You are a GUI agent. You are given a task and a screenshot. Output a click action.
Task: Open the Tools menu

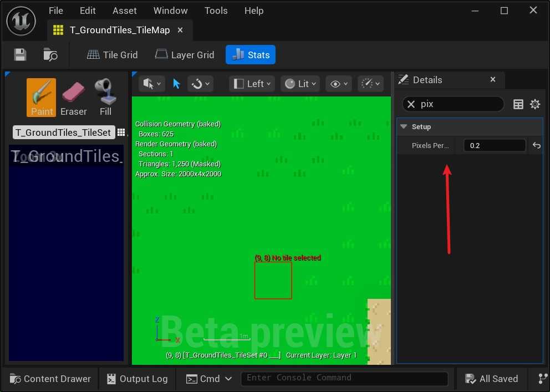pyautogui.click(x=216, y=11)
